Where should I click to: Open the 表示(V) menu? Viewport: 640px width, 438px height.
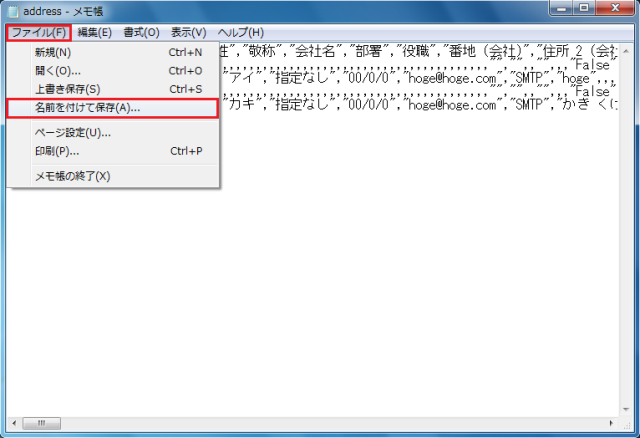pos(188,32)
